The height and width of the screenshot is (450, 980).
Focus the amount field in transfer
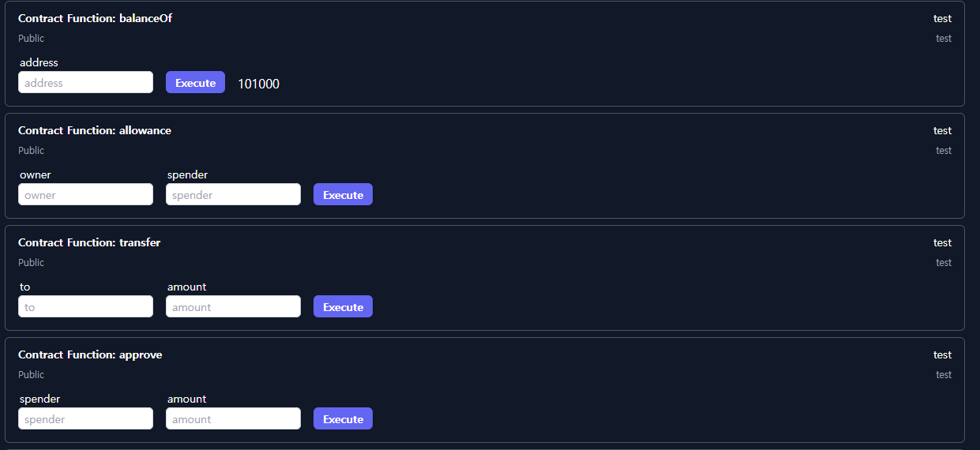click(233, 307)
